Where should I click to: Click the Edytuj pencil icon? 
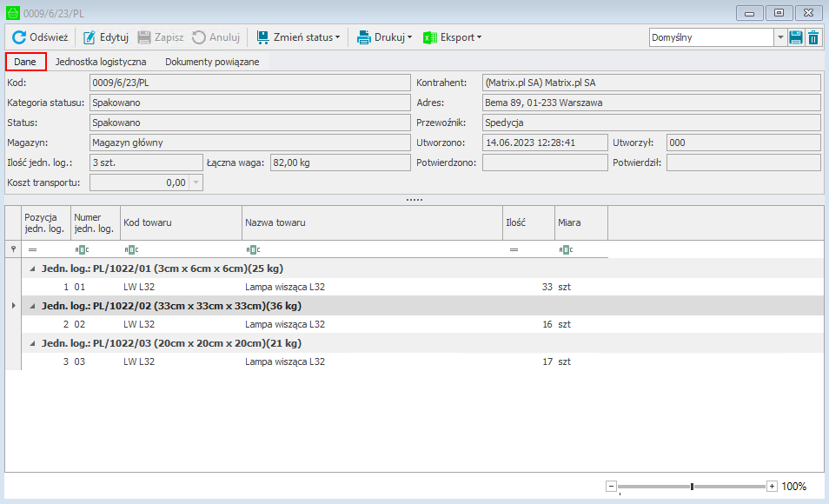click(90, 37)
